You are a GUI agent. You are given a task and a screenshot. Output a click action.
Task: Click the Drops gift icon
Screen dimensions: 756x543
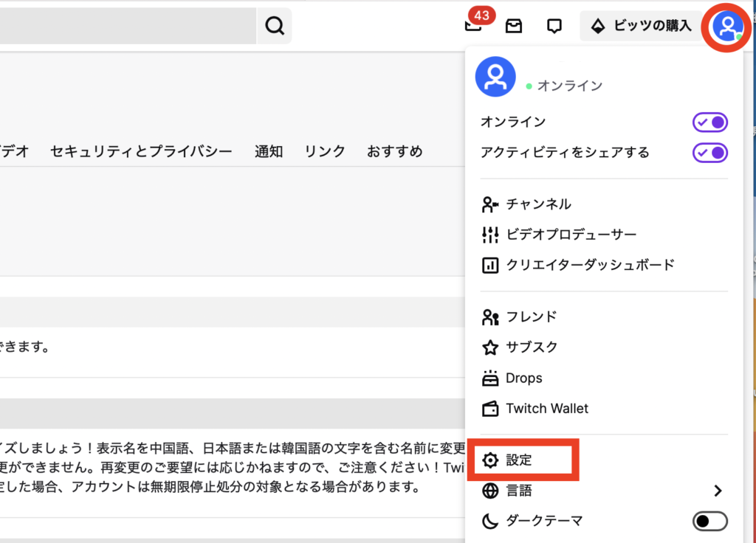pos(490,378)
